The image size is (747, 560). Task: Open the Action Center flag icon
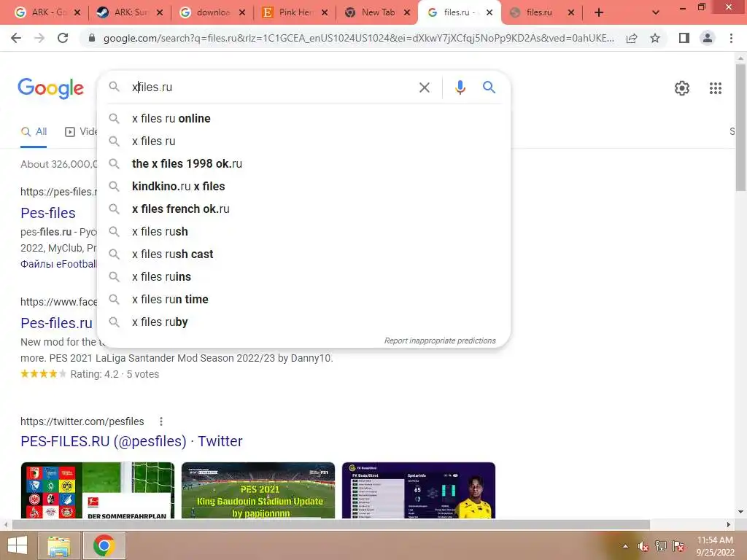[678, 546]
